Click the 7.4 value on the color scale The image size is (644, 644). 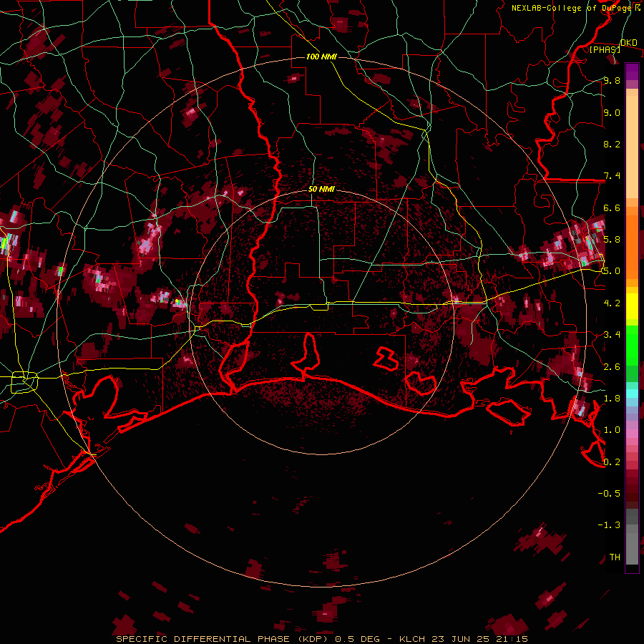click(612, 176)
